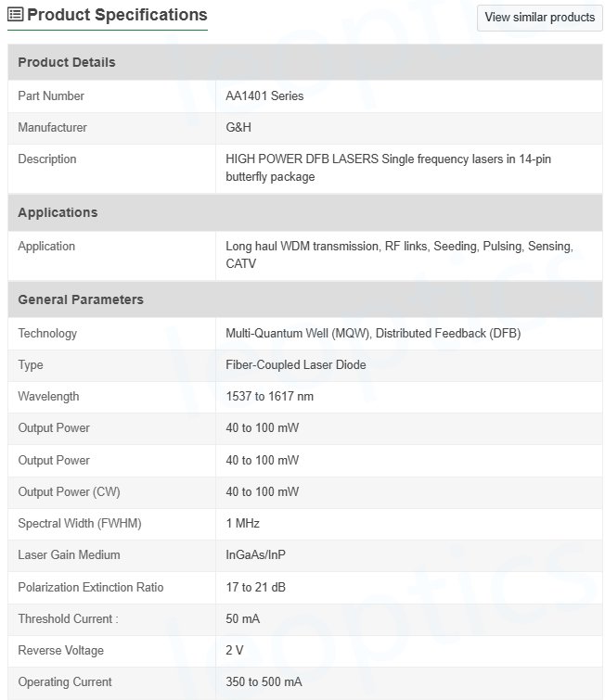Viewport: 605px width, 700px height.
Task: Click the AA1401 Series part number value
Action: point(264,95)
